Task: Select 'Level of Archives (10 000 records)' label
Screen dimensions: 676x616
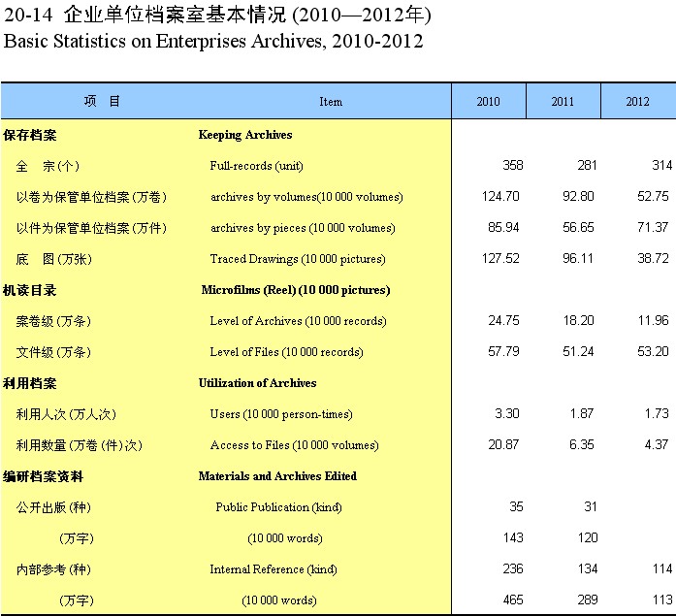Action: [x=298, y=321]
